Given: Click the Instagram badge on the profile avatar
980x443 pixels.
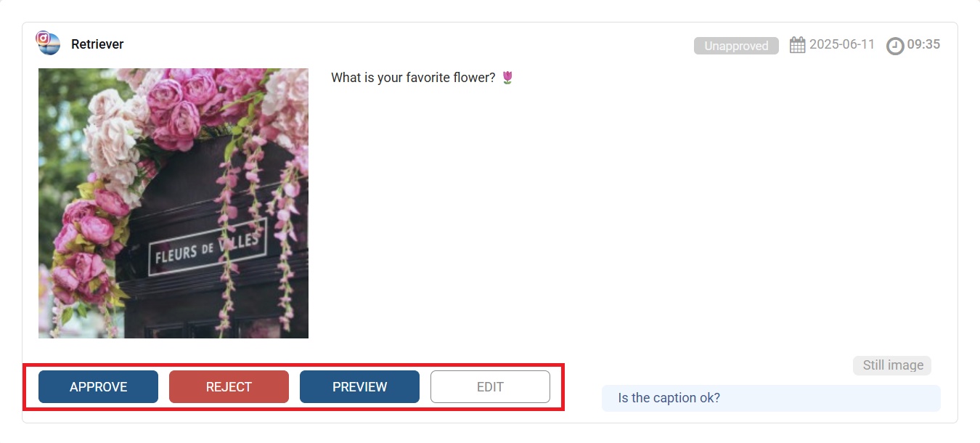Looking at the screenshot, I should click(x=42, y=37).
